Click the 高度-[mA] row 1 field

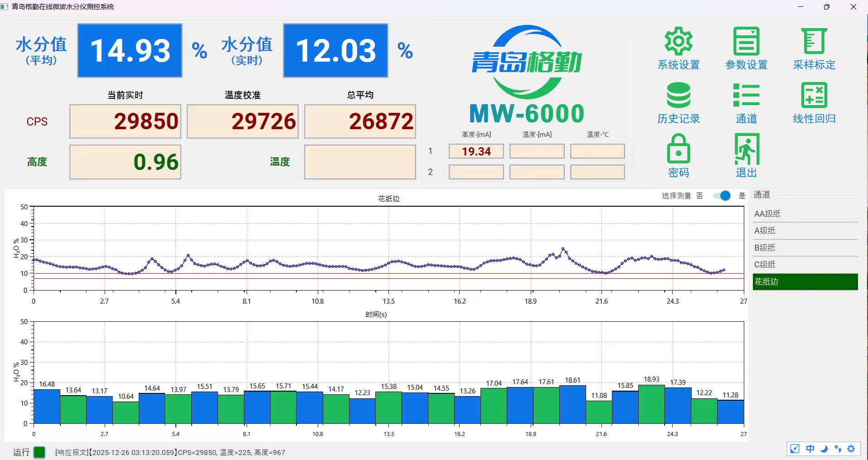[x=476, y=151]
